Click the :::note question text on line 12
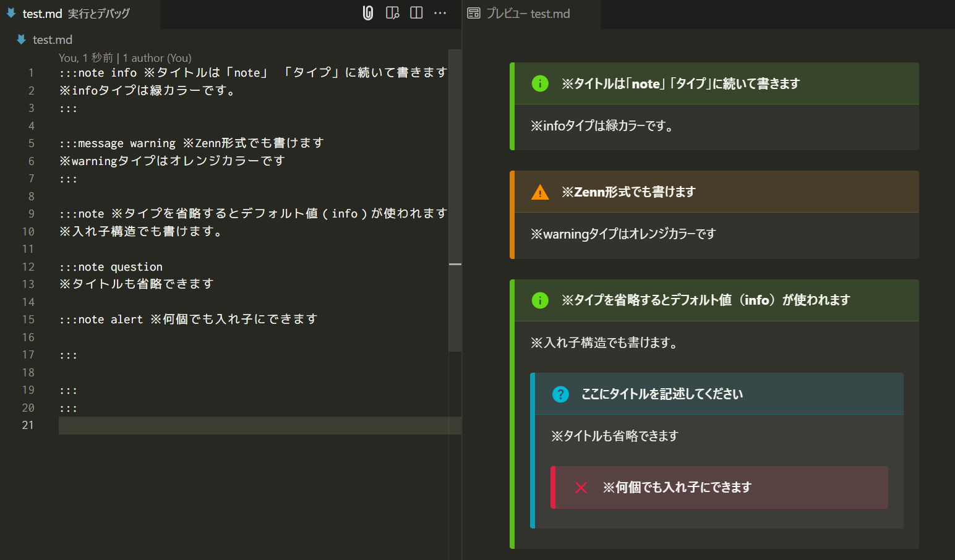Image resolution: width=955 pixels, height=560 pixels. tap(111, 266)
